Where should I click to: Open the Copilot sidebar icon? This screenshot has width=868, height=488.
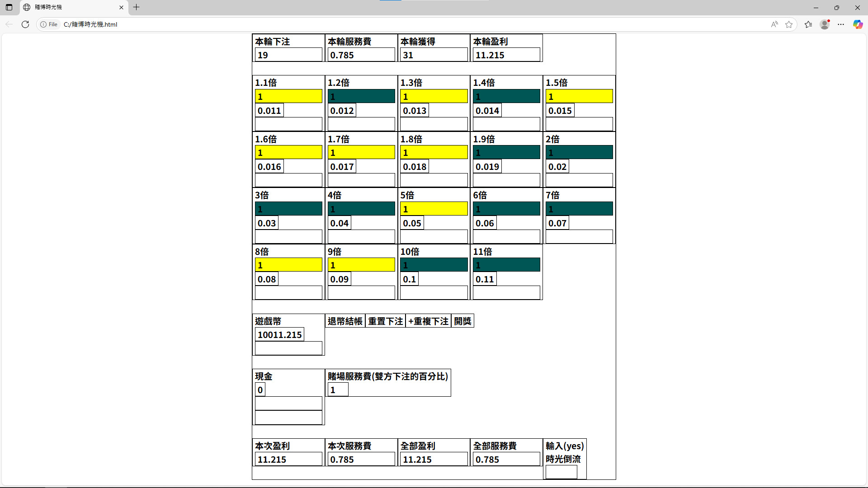(x=858, y=24)
